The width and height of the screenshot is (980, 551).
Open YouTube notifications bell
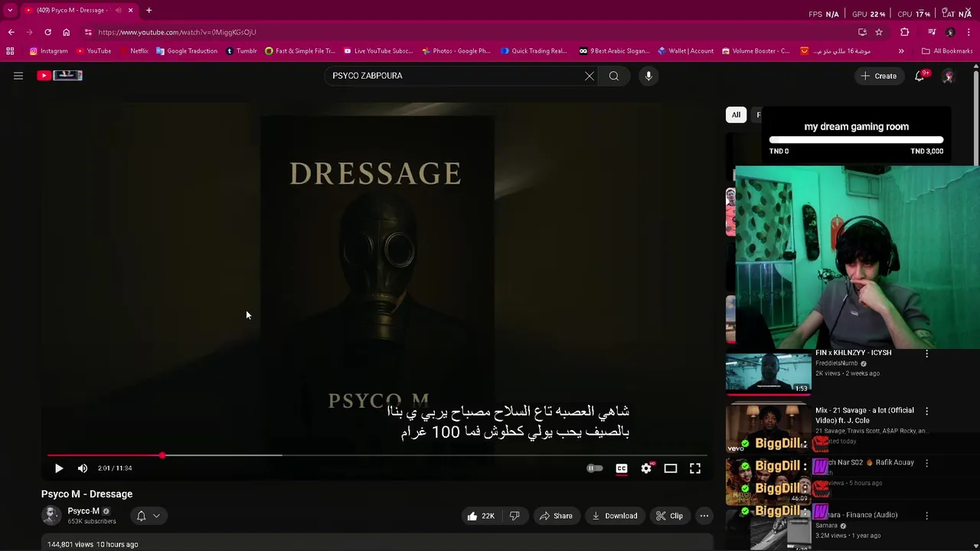pyautogui.click(x=920, y=76)
